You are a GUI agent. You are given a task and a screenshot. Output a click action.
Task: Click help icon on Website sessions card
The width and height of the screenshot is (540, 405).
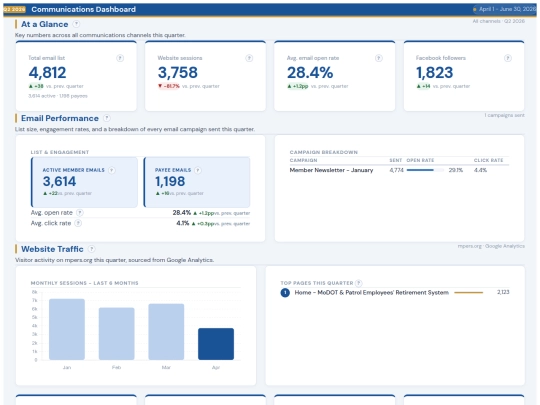[x=249, y=58]
